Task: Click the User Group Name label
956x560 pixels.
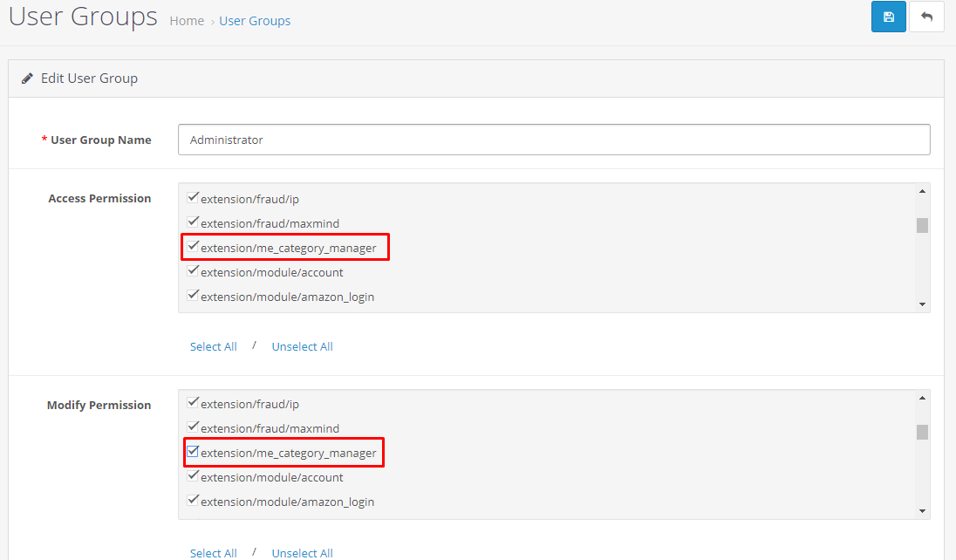Action: point(100,140)
